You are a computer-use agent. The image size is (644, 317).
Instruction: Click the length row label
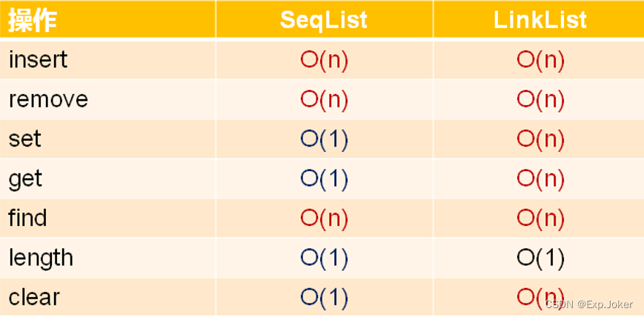click(41, 258)
